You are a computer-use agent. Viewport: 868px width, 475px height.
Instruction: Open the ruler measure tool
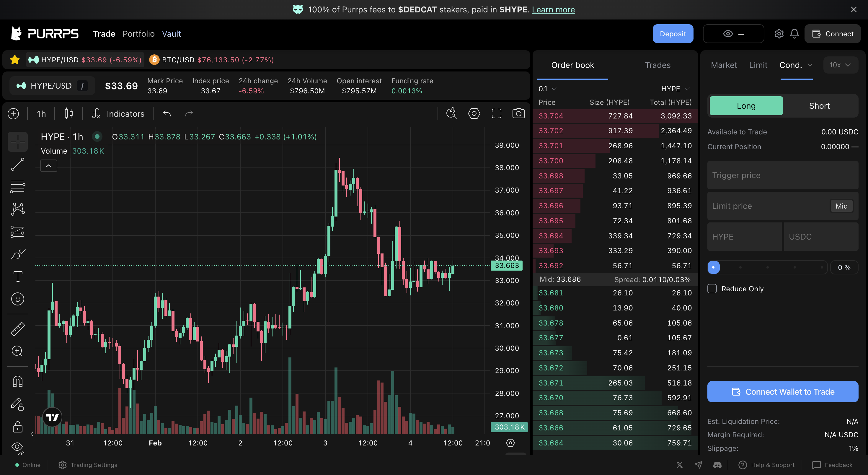(17, 329)
